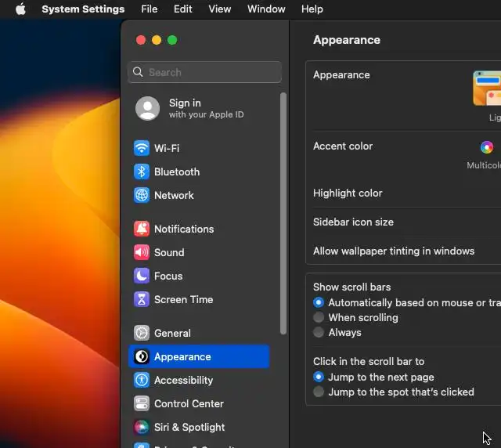Click the sidebar vertical scrollbar
Viewport: 501px width, 448px height.
[x=283, y=213]
